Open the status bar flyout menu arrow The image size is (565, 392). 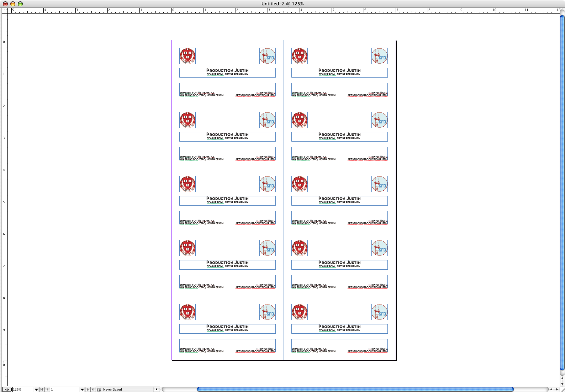click(156, 390)
